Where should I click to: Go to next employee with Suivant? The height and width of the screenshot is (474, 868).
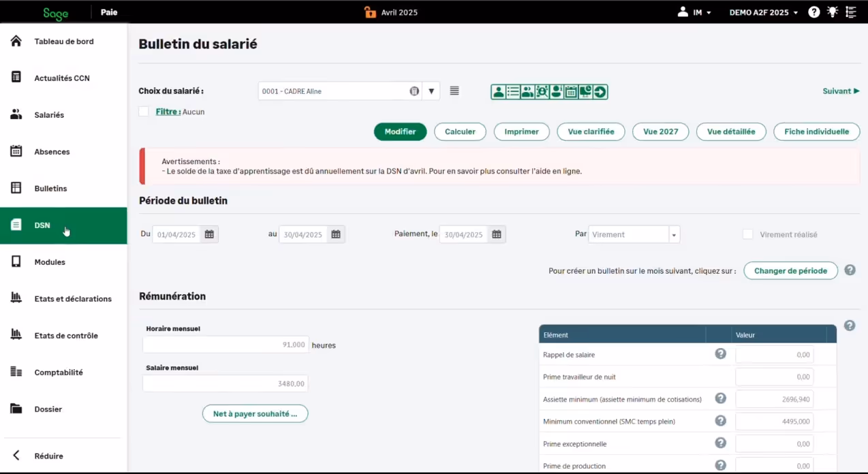point(841,91)
